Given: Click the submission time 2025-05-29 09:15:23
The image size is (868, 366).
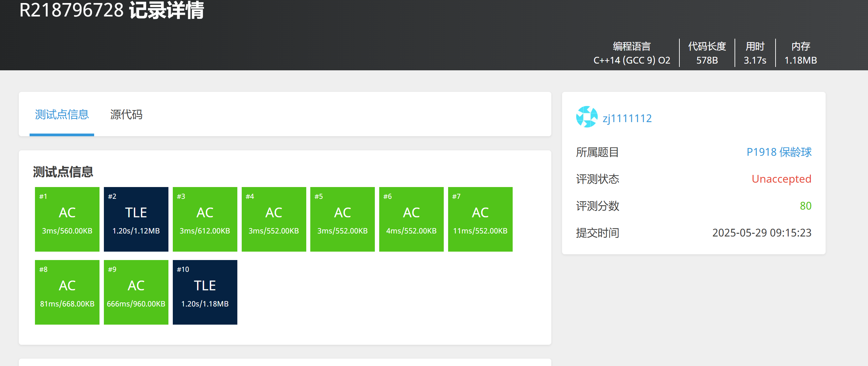Looking at the screenshot, I should [761, 233].
